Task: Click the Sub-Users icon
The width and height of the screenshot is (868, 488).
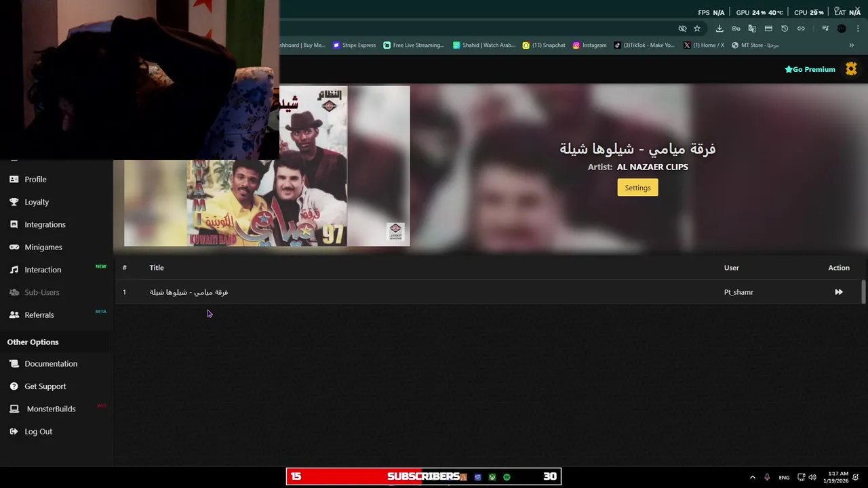Action: tap(14, 292)
